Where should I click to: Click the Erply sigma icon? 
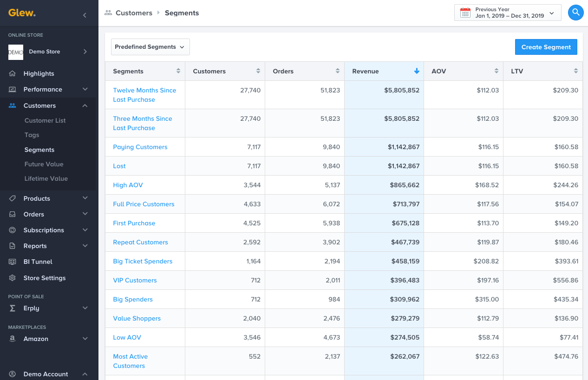[x=13, y=308]
